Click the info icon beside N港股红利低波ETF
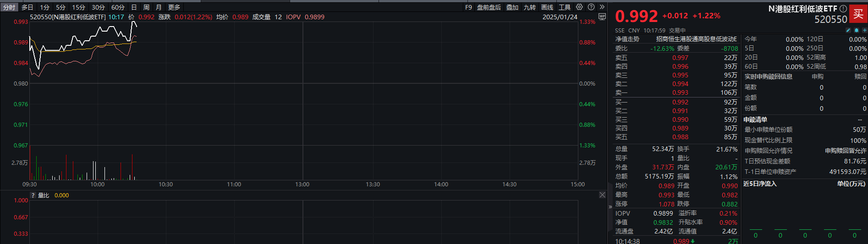The image size is (868, 244). pyautogui.click(x=843, y=9)
